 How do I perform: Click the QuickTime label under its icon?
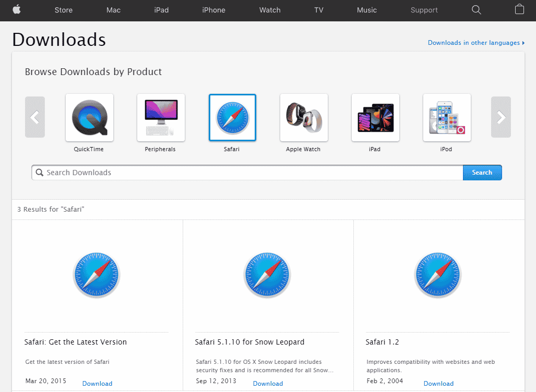click(x=89, y=149)
